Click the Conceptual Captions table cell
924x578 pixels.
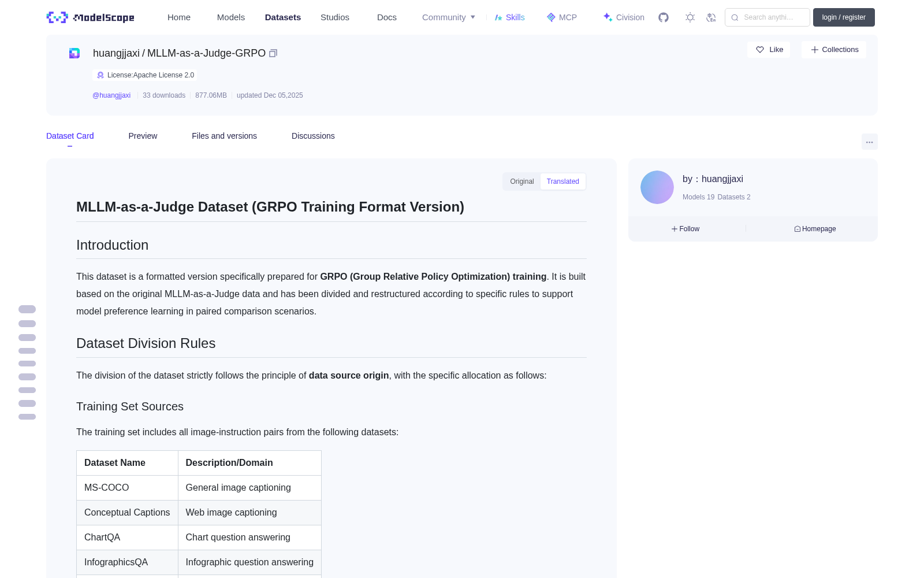coord(127,513)
